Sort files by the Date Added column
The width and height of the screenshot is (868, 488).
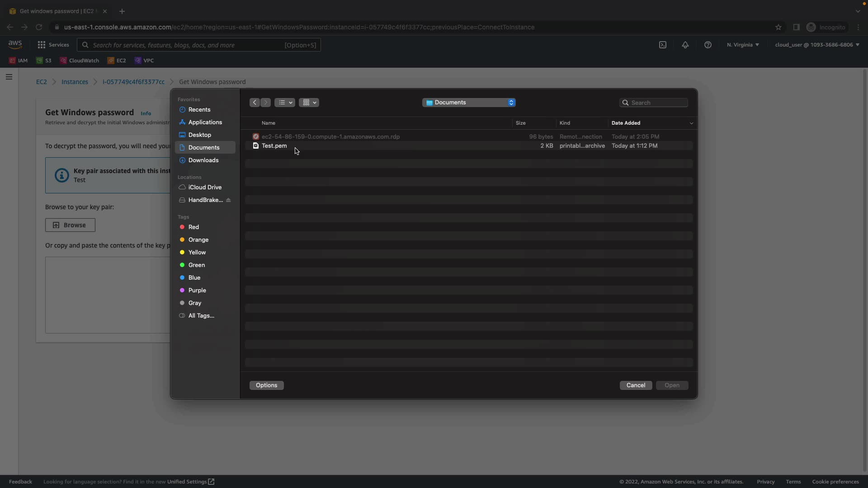626,123
